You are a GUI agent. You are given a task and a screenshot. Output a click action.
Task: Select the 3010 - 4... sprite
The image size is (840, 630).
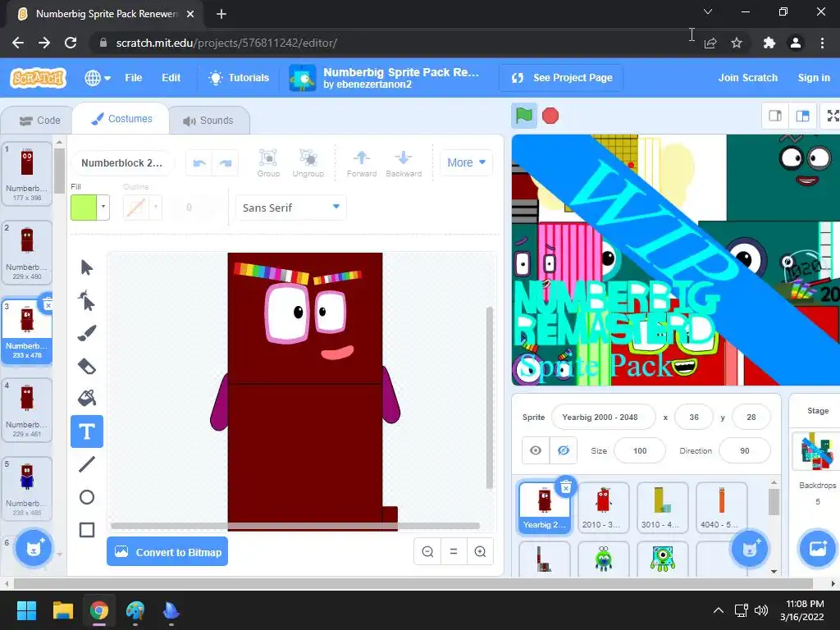coord(663,507)
